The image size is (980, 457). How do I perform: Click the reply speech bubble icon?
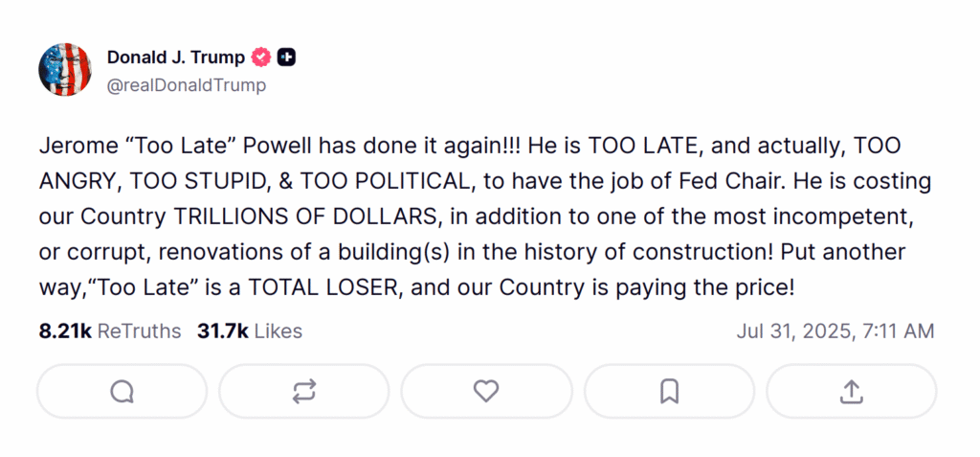point(122,391)
